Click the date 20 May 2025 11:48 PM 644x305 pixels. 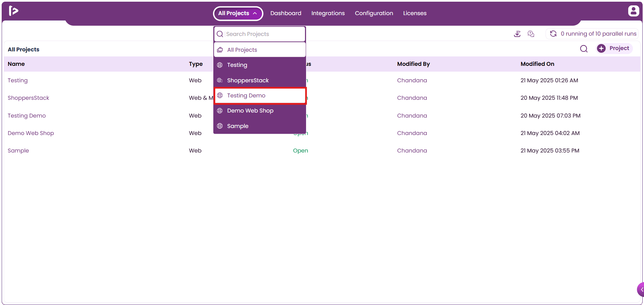(549, 98)
